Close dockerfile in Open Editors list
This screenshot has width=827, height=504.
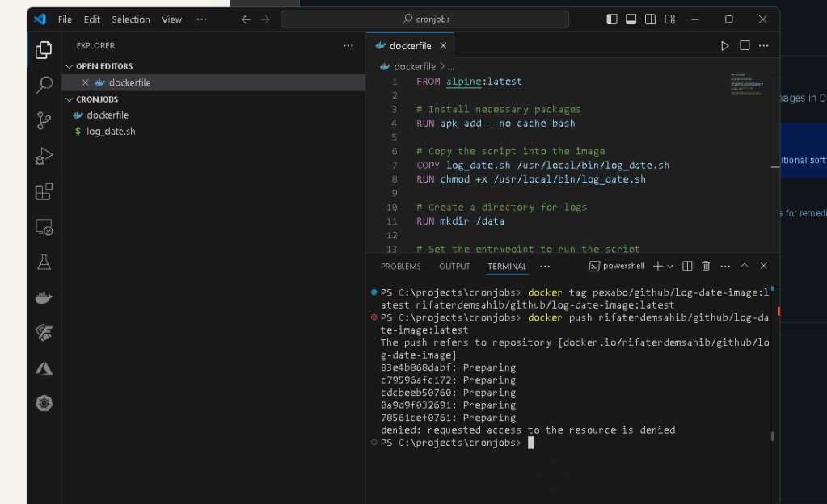[x=86, y=82]
